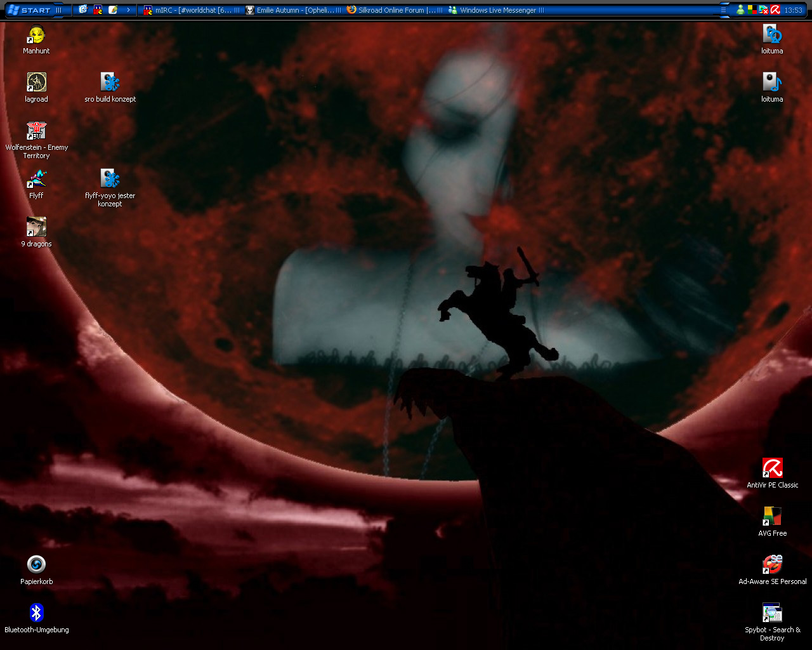Select the Flyff game shortcut
This screenshot has height=650, width=812.
coord(36,180)
